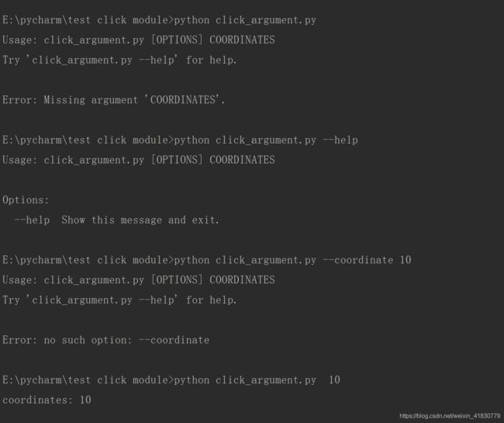Click the last prompt path 'E:\pycharm\test click module'
The image size is (504, 423).
click(x=85, y=380)
